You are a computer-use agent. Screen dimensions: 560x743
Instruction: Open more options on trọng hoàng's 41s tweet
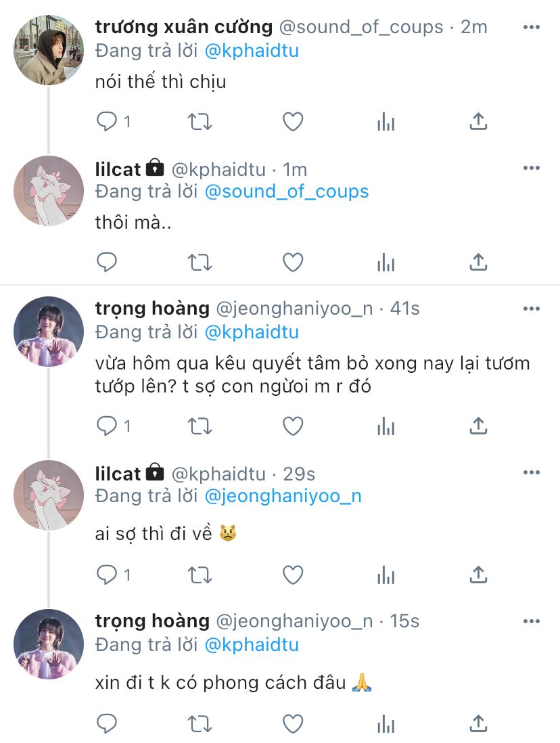pyautogui.click(x=532, y=309)
